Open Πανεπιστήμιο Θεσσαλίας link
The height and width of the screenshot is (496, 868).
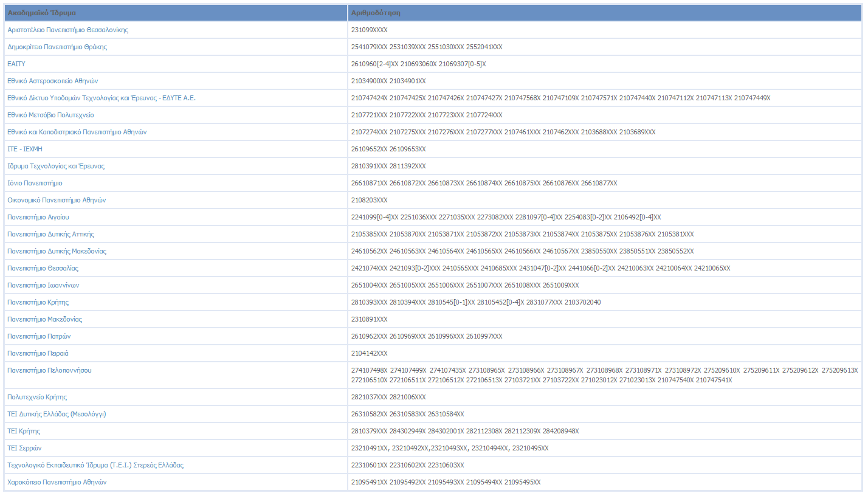tap(43, 268)
